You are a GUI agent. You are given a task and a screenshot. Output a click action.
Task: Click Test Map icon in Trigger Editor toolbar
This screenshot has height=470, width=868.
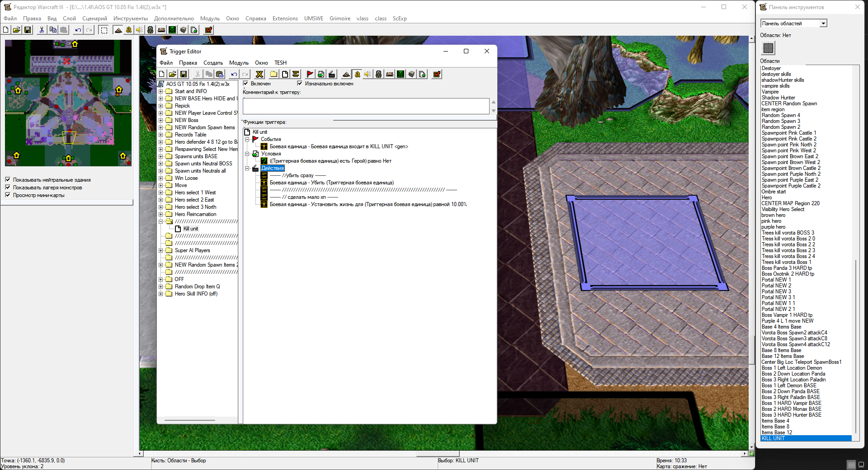click(437, 74)
